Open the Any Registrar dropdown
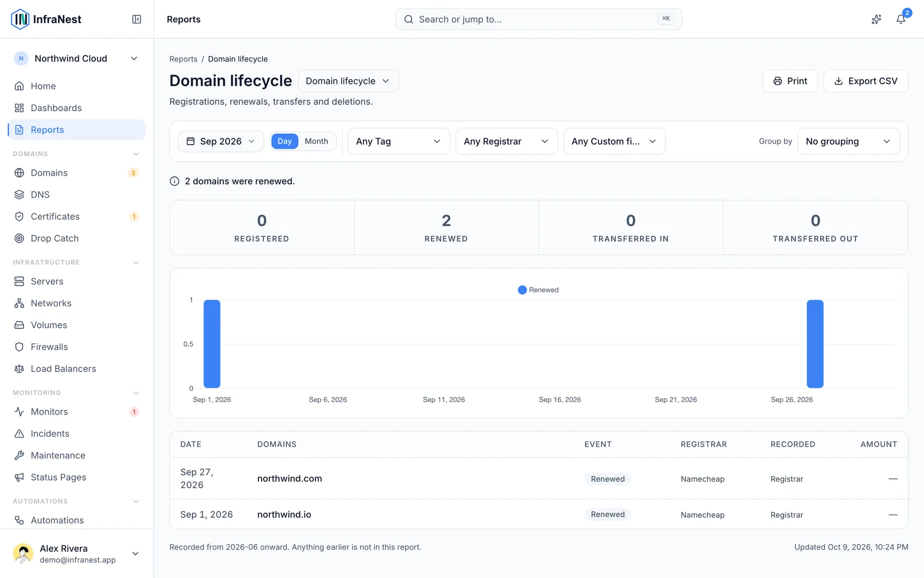Viewport: 924px width, 578px height. pos(506,141)
